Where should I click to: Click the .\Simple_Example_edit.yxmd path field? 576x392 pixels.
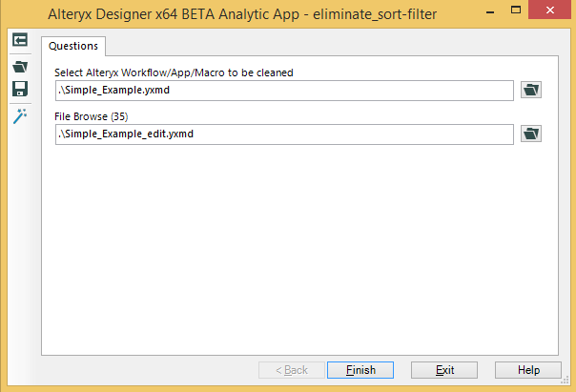point(284,134)
